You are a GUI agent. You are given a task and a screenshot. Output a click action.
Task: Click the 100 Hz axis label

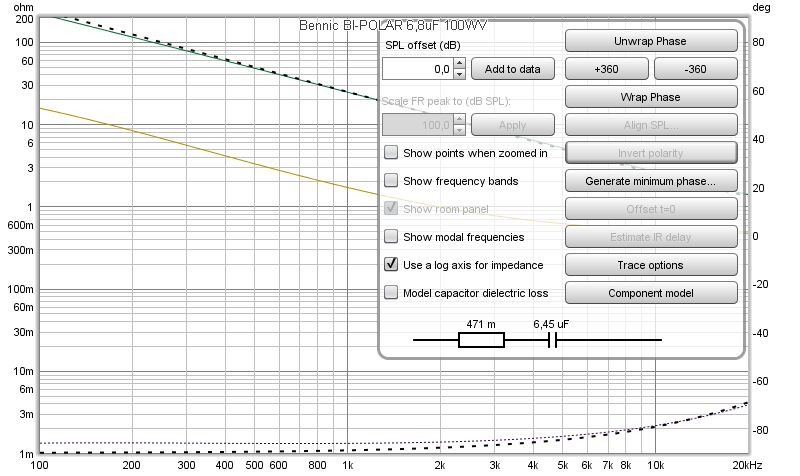pos(39,465)
